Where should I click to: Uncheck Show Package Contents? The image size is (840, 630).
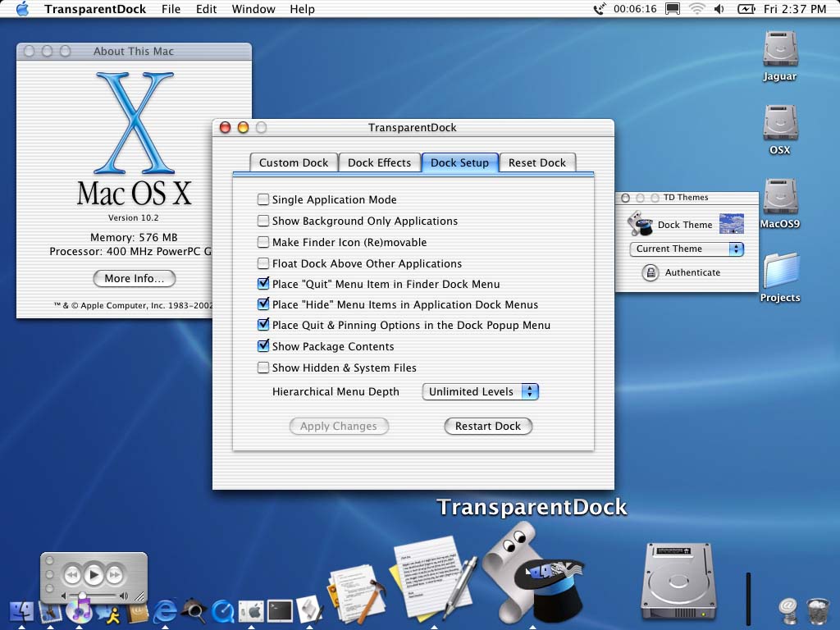[x=263, y=346]
